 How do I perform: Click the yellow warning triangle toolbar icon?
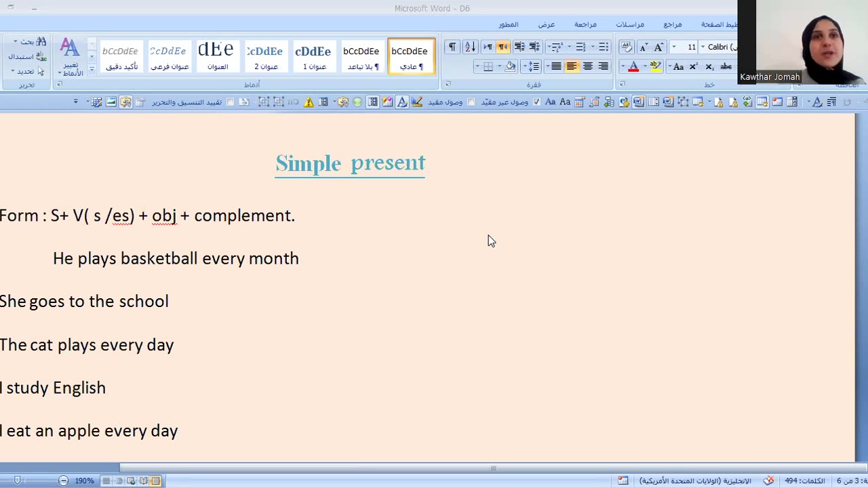[x=309, y=102]
